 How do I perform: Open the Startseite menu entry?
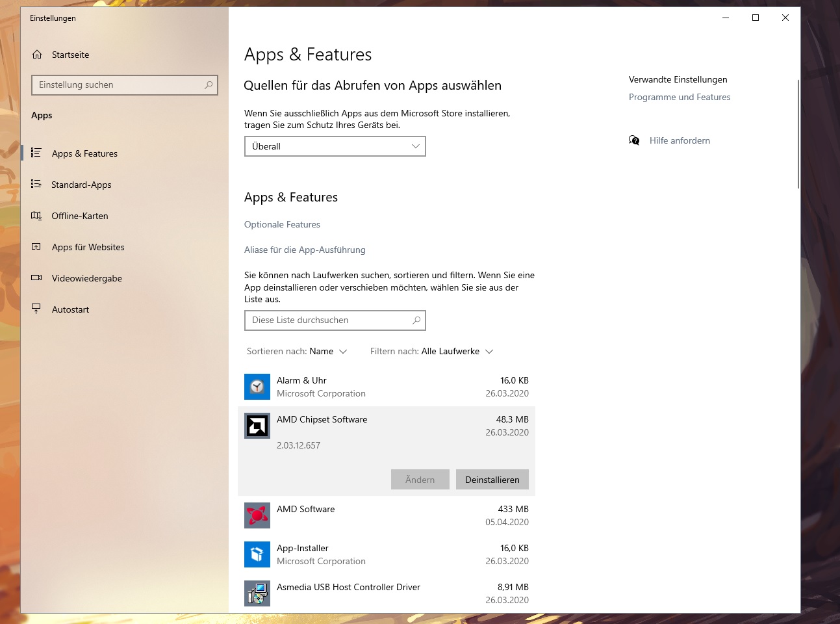coord(125,55)
